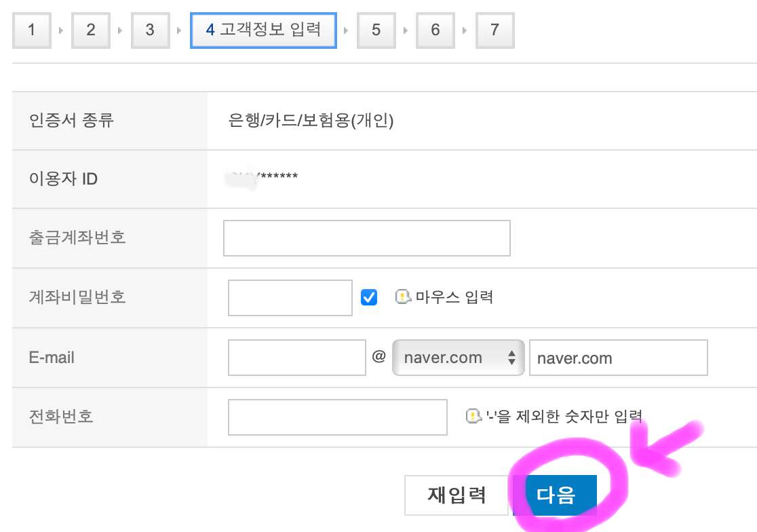Click the warning icon beside 마우스 입력
This screenshot has height=532, width=757.
(403, 297)
